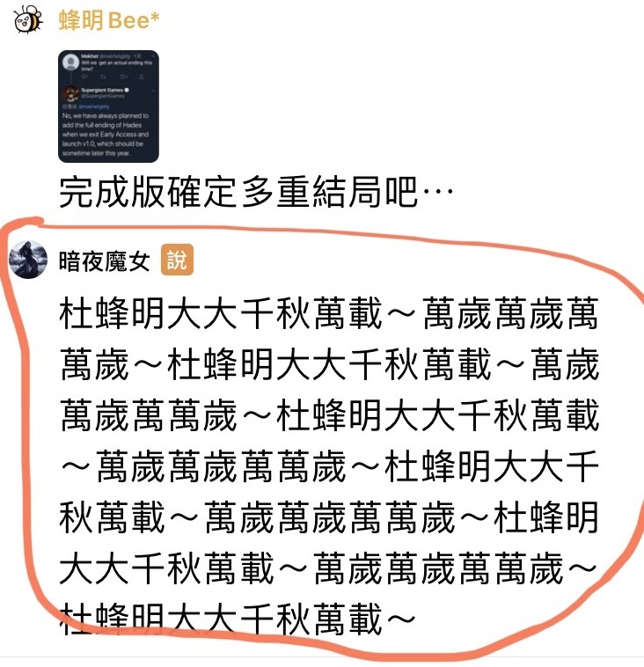644x667 pixels.
Task: Open the 暗夜魔女 username link
Action: tap(105, 260)
